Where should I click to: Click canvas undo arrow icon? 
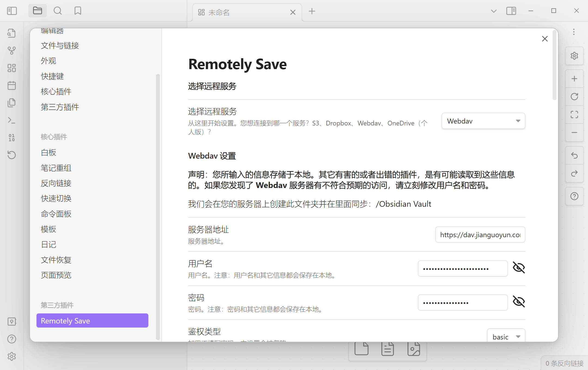[x=574, y=156]
